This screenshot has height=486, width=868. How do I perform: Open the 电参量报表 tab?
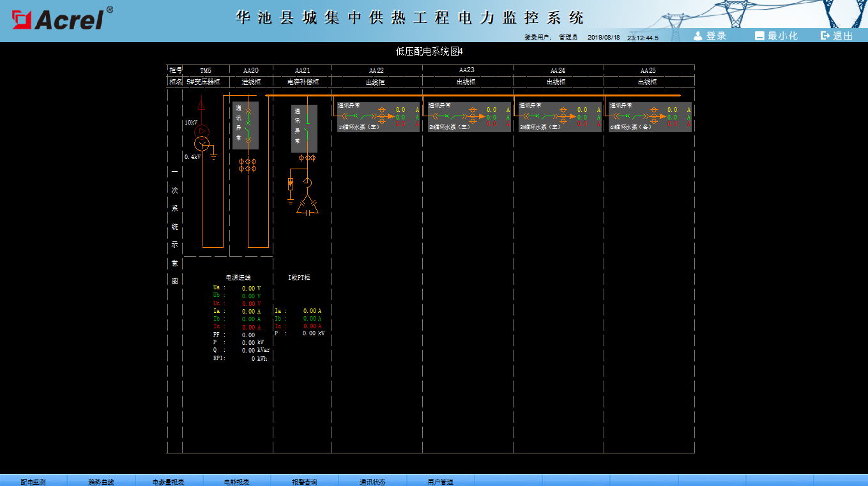(x=169, y=482)
